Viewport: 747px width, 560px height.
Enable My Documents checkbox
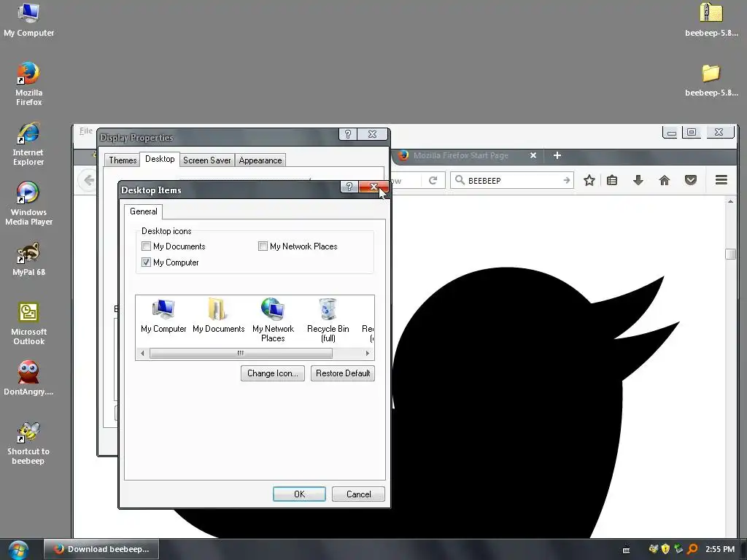click(146, 246)
